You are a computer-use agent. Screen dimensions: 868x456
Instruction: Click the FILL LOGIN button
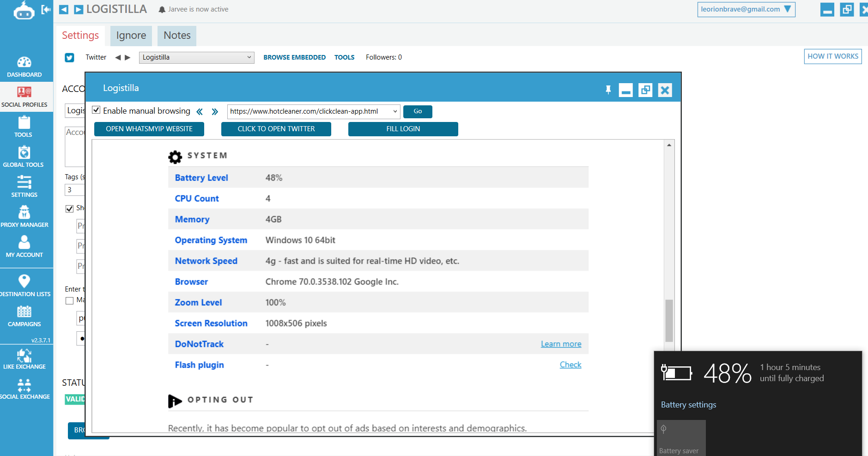[x=403, y=129]
